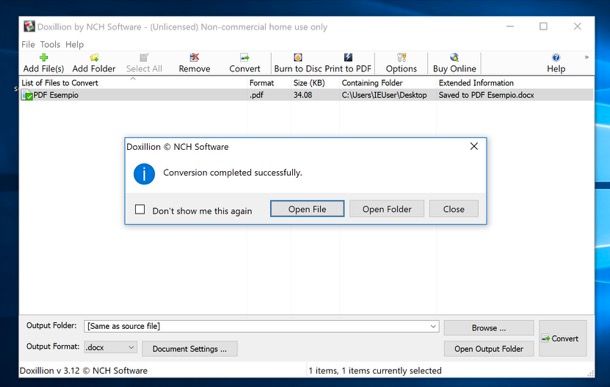Click the Help toolbar icon
This screenshot has width=610, height=387.
556,58
